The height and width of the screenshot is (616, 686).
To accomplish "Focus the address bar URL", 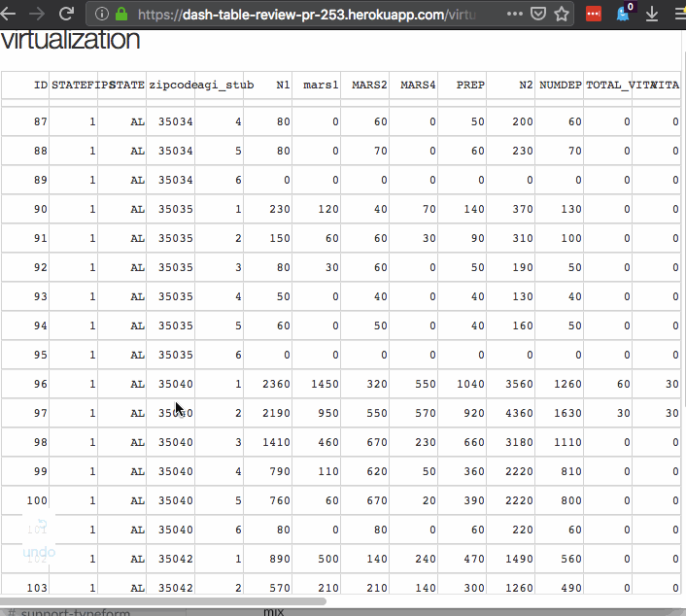I will click(x=306, y=15).
